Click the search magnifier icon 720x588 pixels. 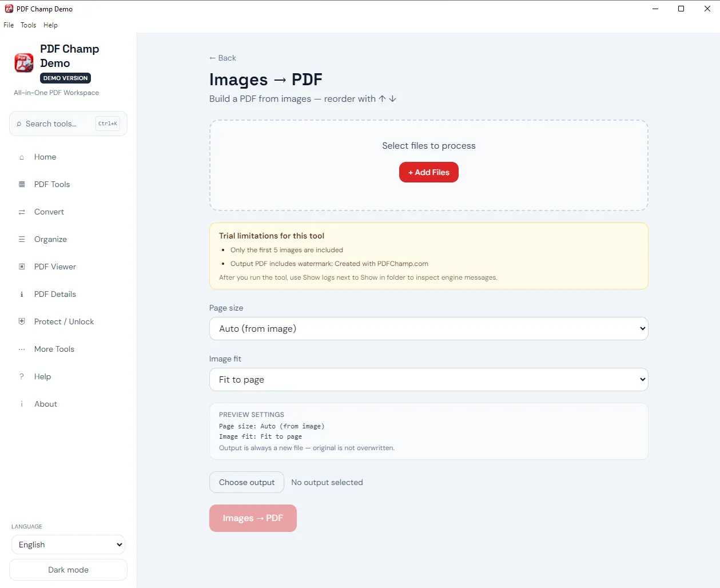click(19, 124)
